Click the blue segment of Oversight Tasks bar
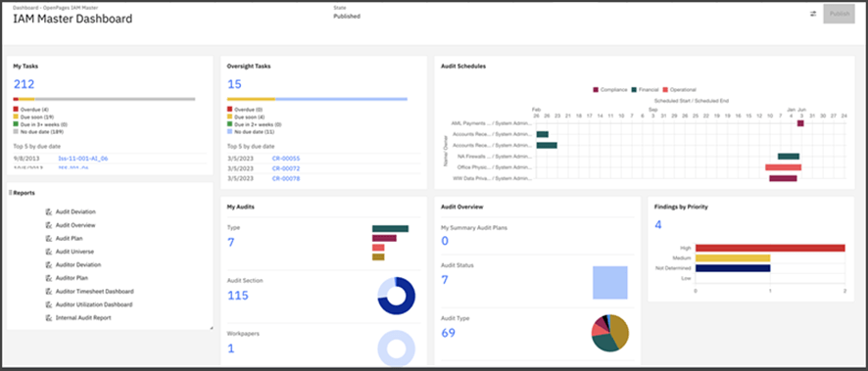This screenshot has width=868, height=371. coord(342,99)
